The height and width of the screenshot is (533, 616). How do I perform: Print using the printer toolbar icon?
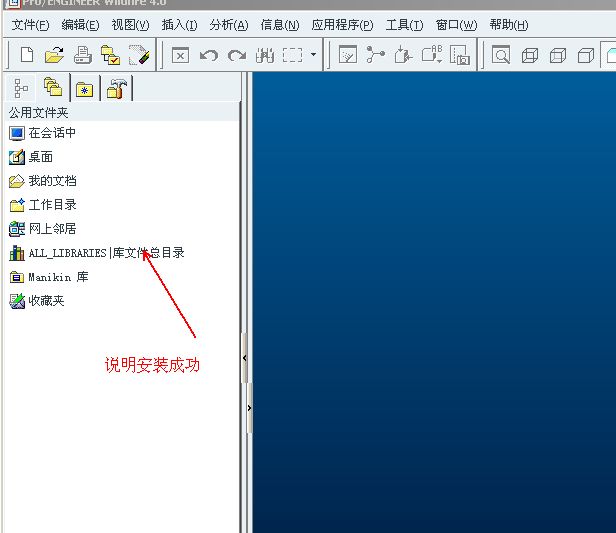coord(83,55)
